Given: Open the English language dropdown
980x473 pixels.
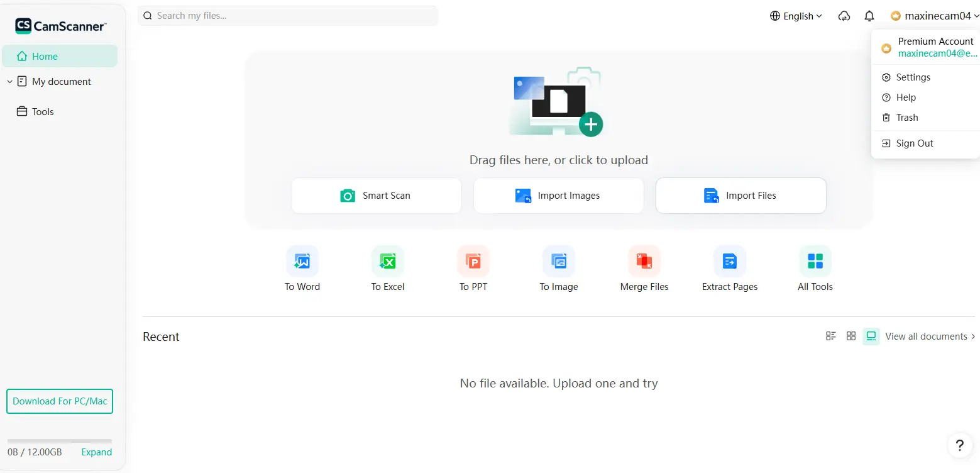Looking at the screenshot, I should pyautogui.click(x=796, y=16).
